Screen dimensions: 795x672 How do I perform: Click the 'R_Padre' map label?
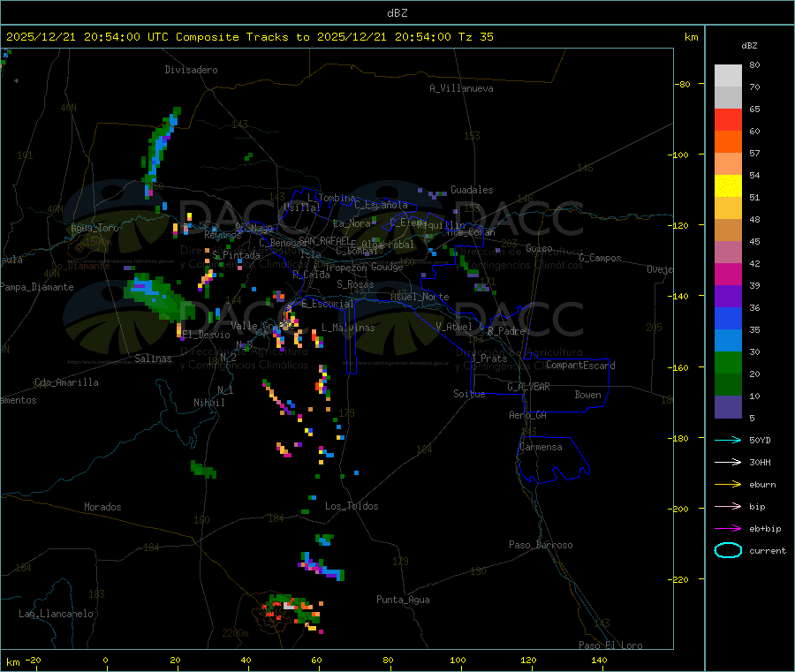click(x=506, y=331)
